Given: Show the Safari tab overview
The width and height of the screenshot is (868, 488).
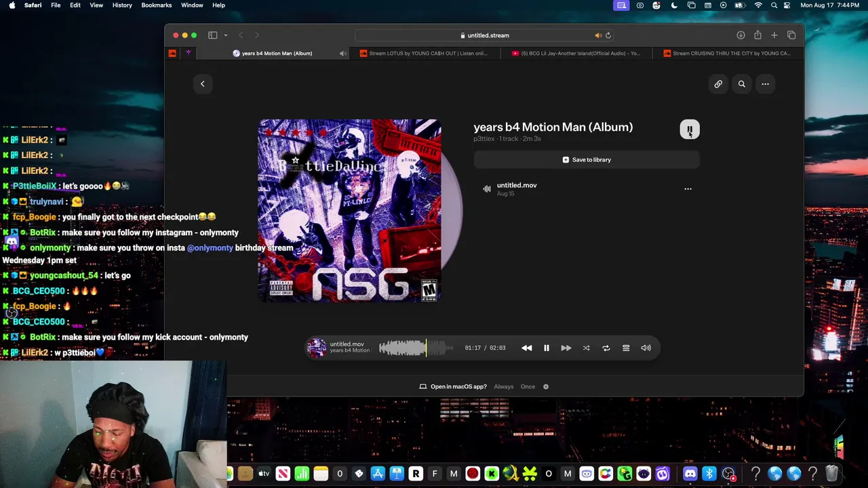Looking at the screenshot, I should click(x=791, y=35).
